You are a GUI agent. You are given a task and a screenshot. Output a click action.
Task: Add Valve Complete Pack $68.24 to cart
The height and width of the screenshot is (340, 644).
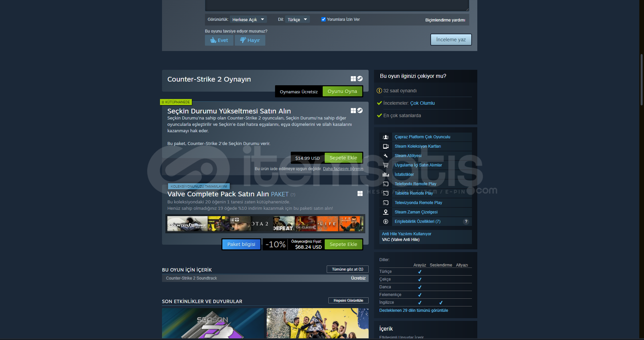(343, 244)
